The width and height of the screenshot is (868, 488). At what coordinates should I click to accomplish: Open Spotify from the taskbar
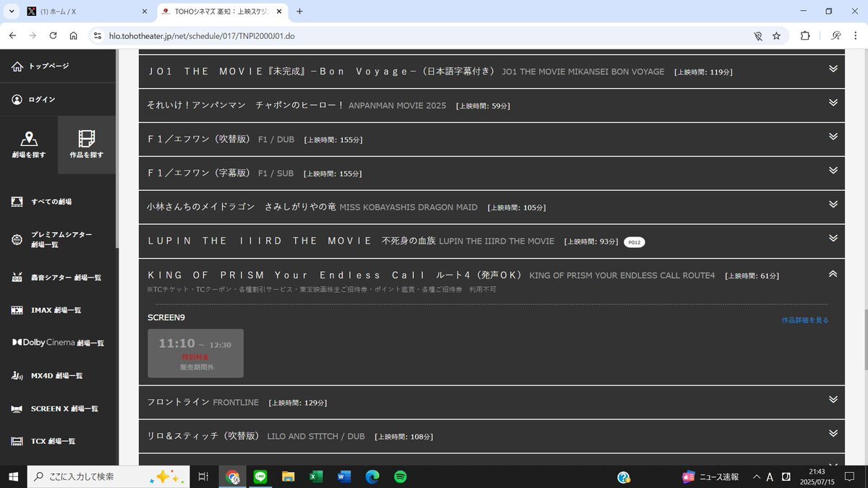click(x=400, y=477)
